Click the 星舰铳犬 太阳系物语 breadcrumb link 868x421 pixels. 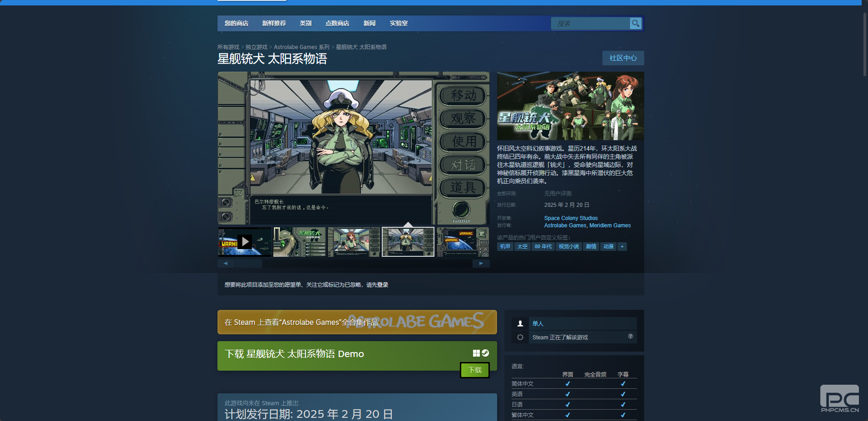[x=361, y=47]
